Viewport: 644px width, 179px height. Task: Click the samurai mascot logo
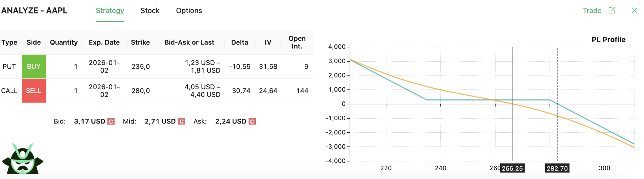tap(23, 159)
